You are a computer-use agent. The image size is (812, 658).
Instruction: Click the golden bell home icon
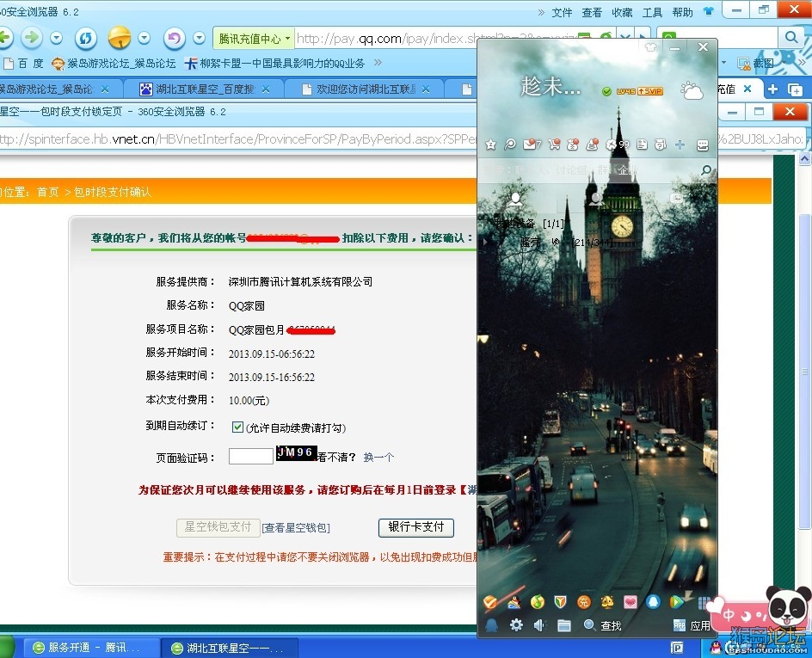click(x=119, y=37)
